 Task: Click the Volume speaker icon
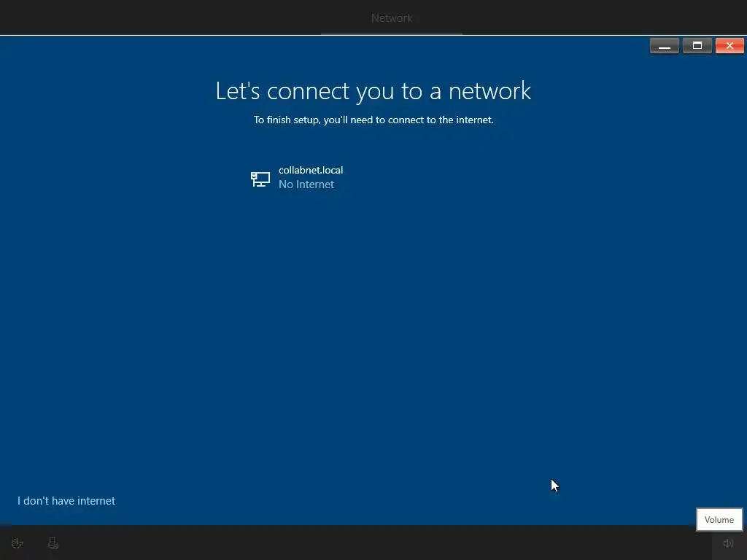click(x=728, y=543)
